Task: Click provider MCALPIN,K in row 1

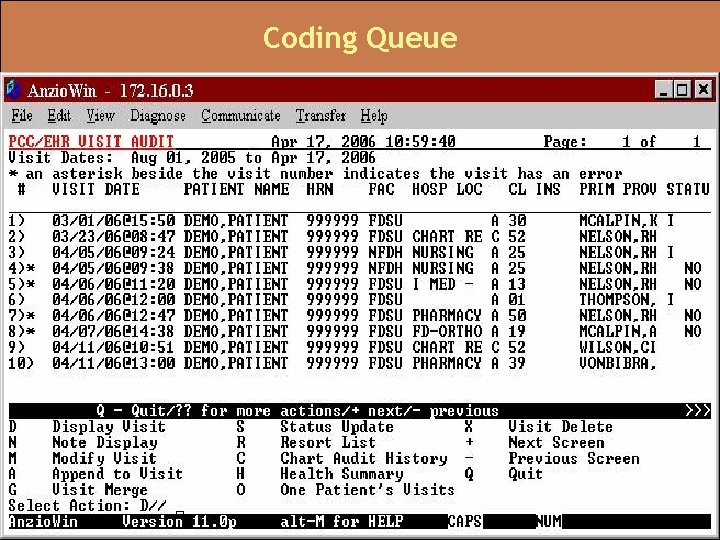Action: click(618, 221)
